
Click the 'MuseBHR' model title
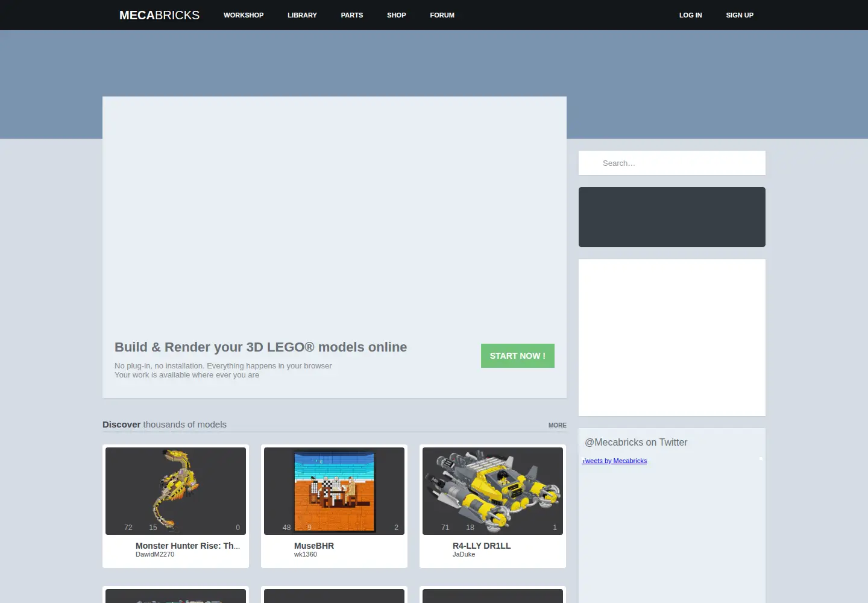314,546
